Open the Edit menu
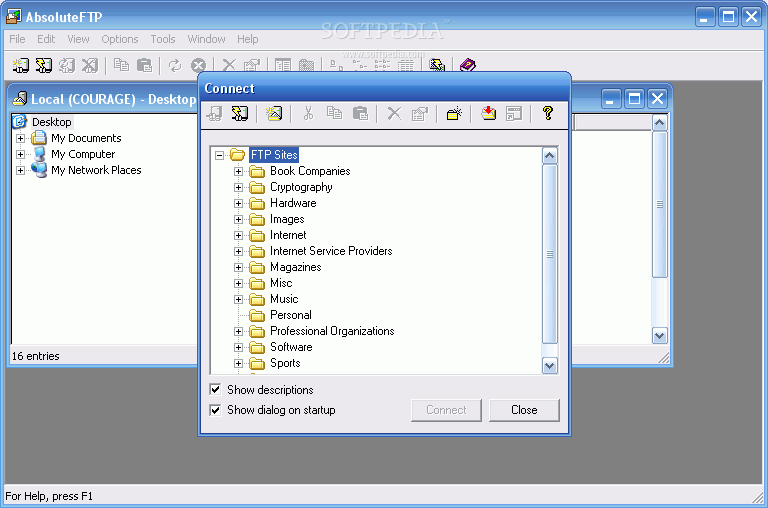Viewport: 768px width, 508px height. click(x=46, y=39)
